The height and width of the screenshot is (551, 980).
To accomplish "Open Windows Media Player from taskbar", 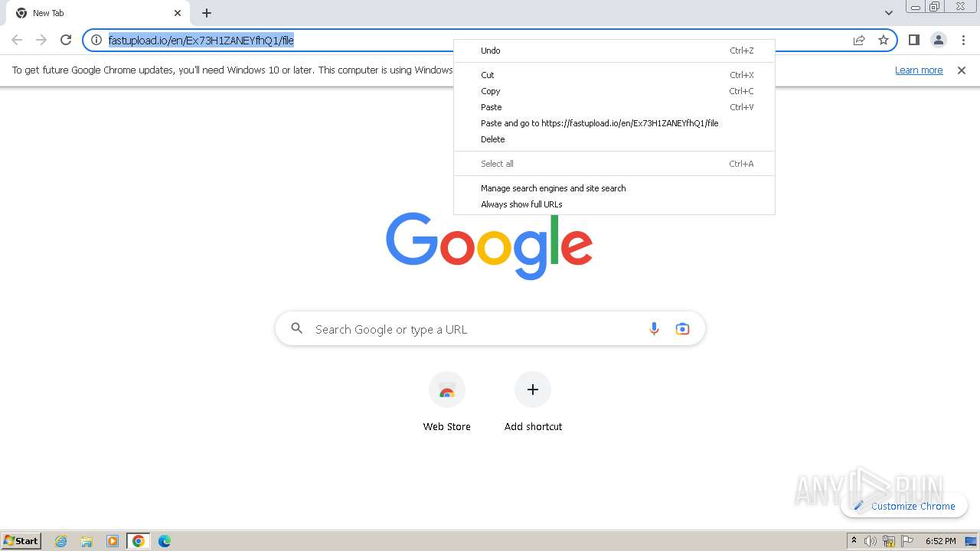I will coord(113,541).
